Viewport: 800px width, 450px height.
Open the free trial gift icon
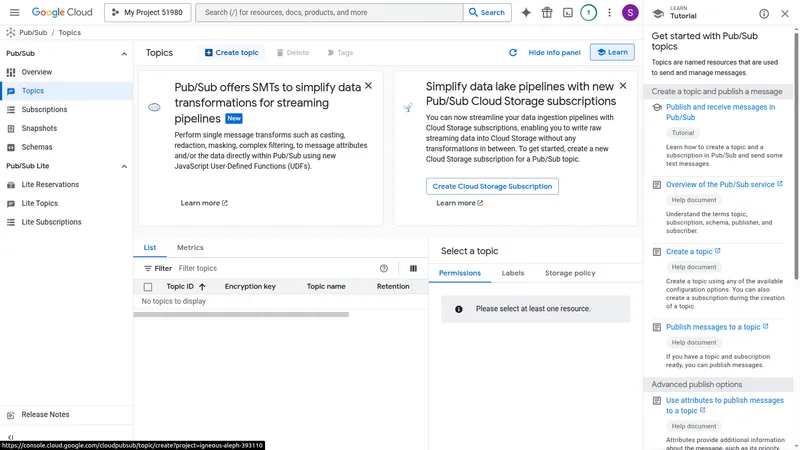click(x=547, y=13)
